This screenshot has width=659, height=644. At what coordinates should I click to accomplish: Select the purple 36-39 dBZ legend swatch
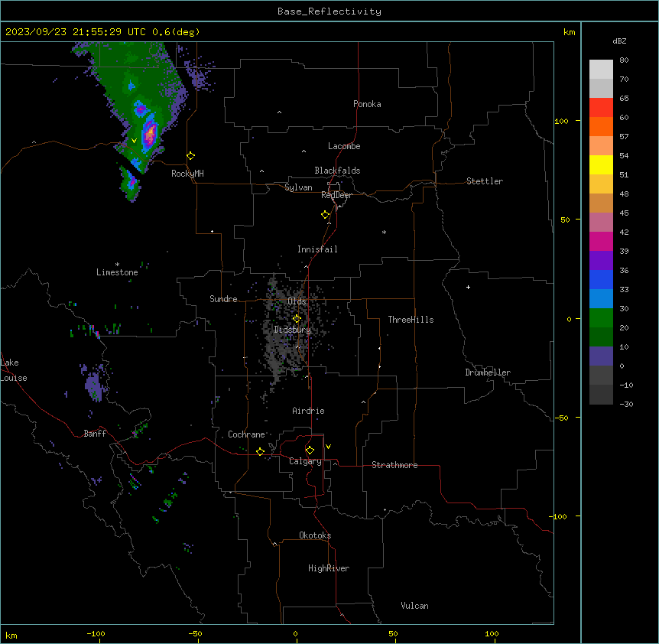[x=601, y=261]
